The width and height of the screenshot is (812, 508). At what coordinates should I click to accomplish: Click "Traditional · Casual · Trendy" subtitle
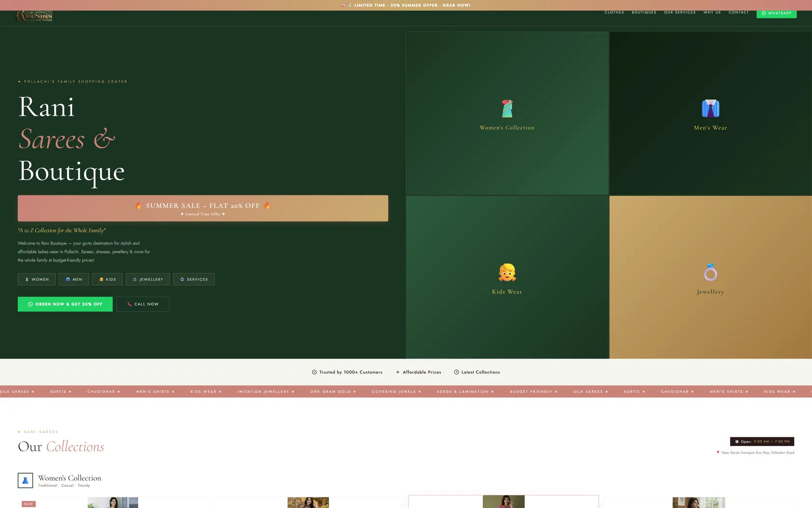(x=64, y=485)
